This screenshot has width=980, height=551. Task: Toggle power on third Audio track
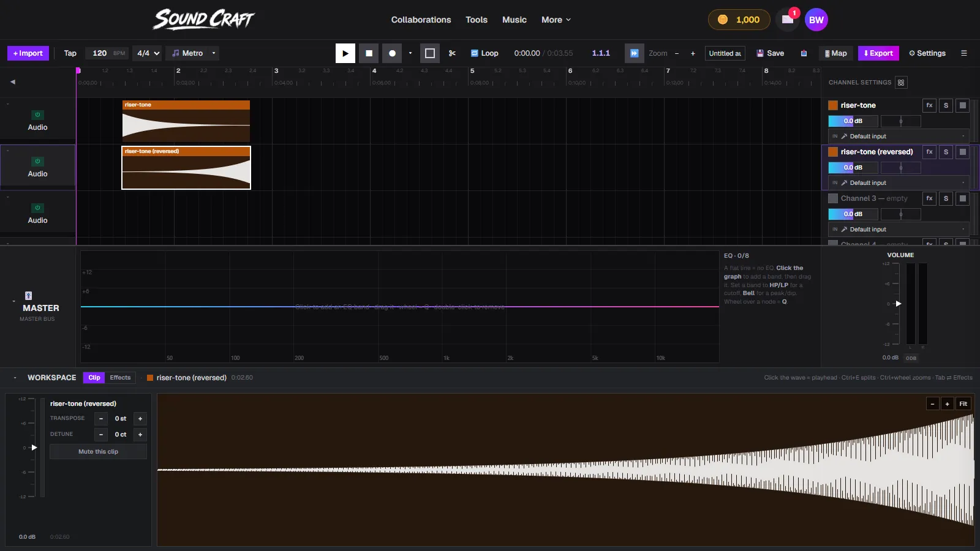tap(37, 208)
